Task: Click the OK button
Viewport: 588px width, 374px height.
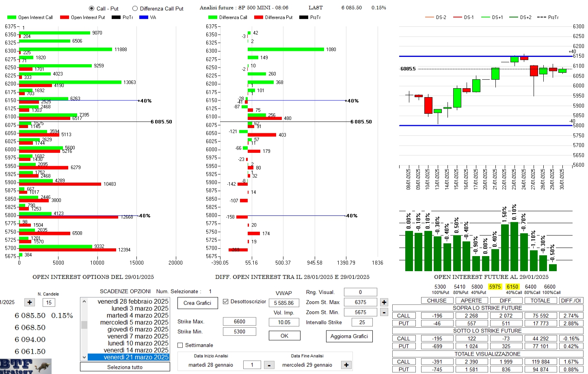Action: point(284,336)
